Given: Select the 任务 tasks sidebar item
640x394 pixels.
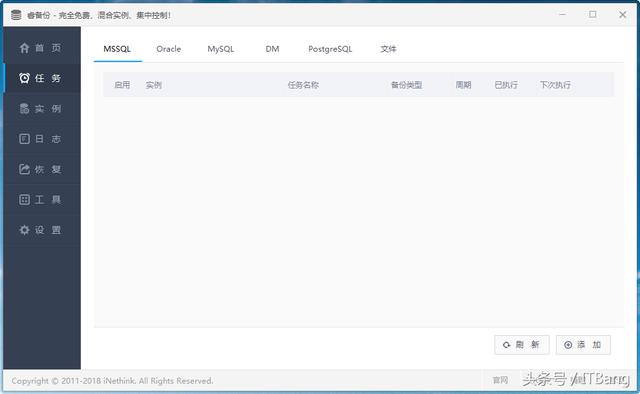Looking at the screenshot, I should (x=41, y=78).
